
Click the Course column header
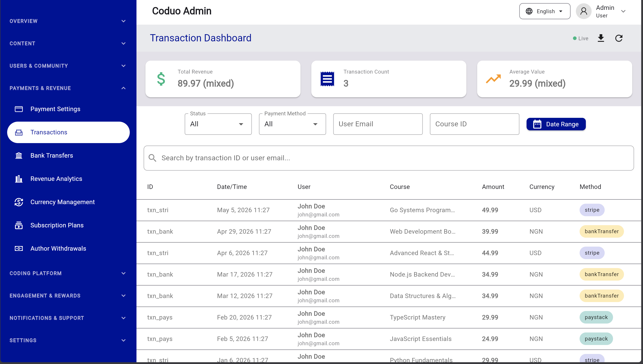(x=400, y=187)
